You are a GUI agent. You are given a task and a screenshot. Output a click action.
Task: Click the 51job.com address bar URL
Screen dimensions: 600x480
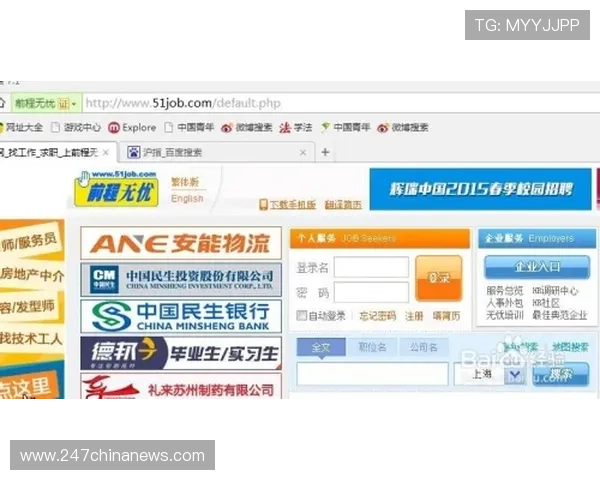(x=183, y=103)
